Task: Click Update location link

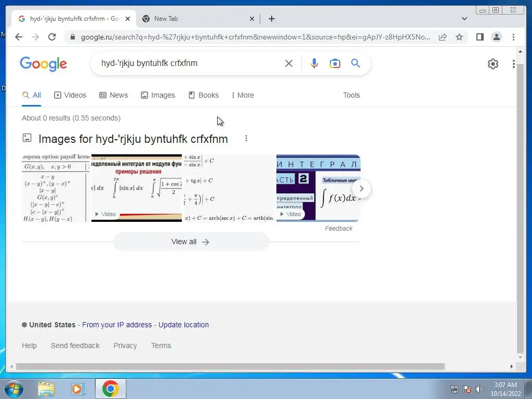Action: (x=183, y=325)
